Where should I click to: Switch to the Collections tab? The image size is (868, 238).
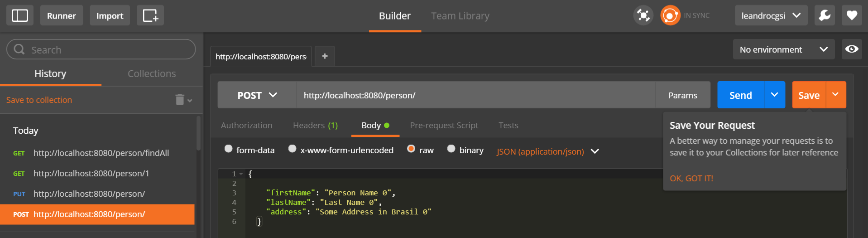[x=152, y=73]
